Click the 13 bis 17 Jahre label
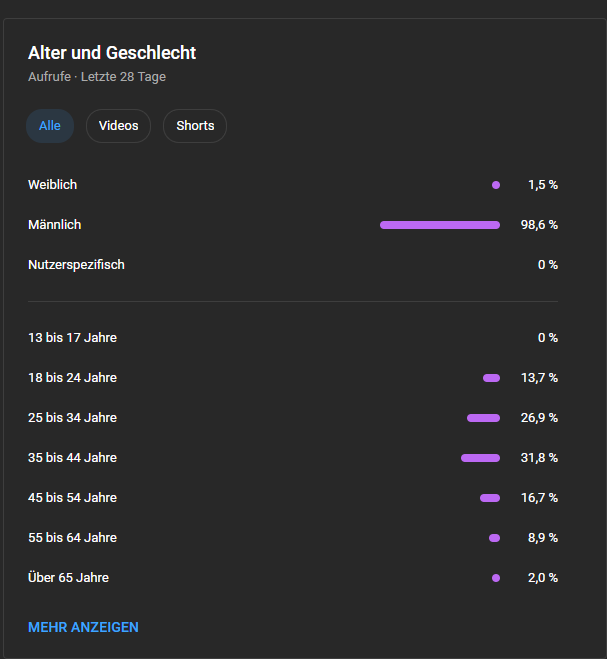 point(72,338)
